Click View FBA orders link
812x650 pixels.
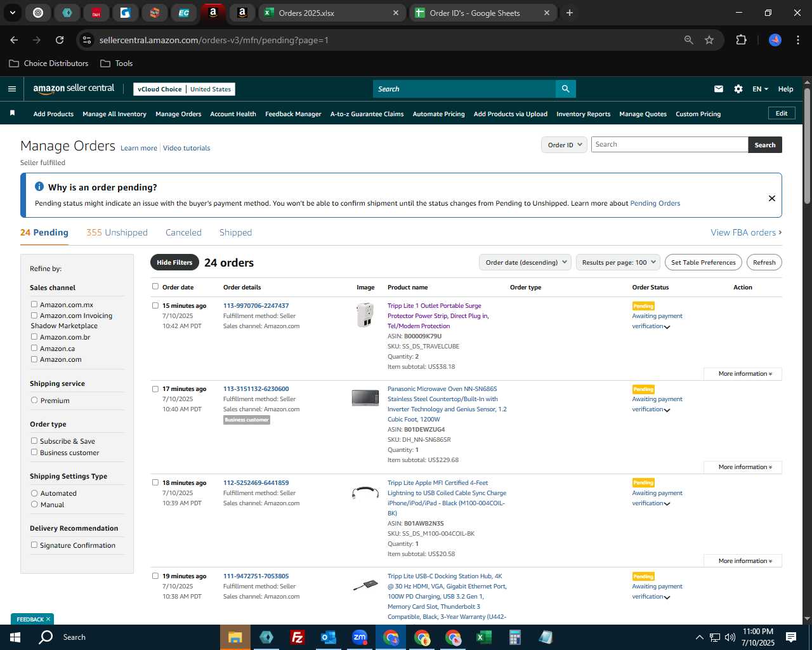click(746, 232)
